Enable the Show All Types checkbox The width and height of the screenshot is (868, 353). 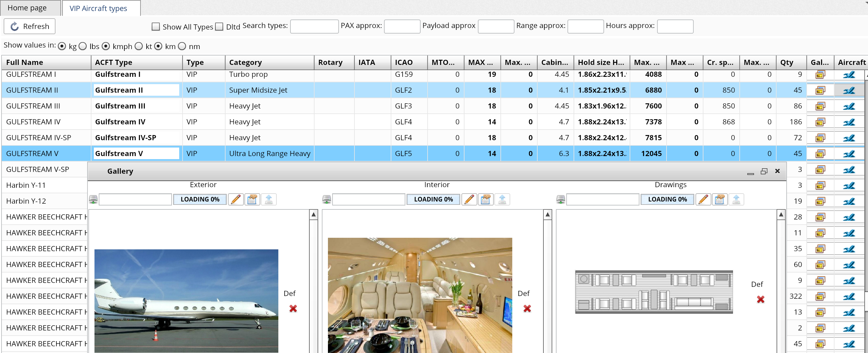point(156,27)
